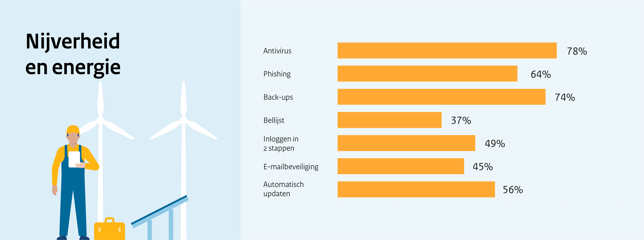Click the 37% value label

[461, 120]
